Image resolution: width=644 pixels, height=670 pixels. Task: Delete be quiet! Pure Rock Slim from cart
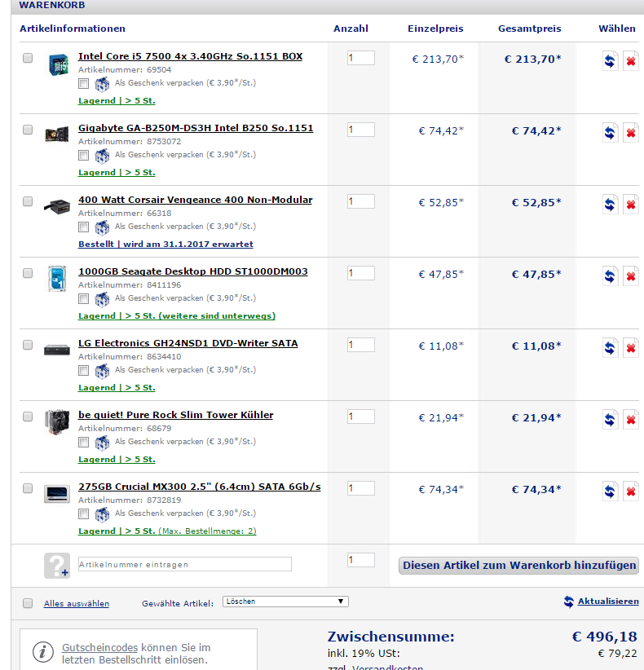pos(630,420)
